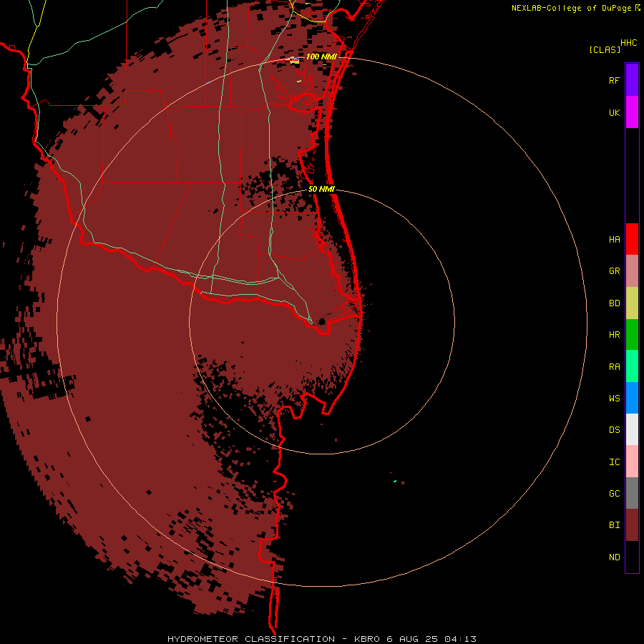Click the KBRO station identifier

[367, 639]
